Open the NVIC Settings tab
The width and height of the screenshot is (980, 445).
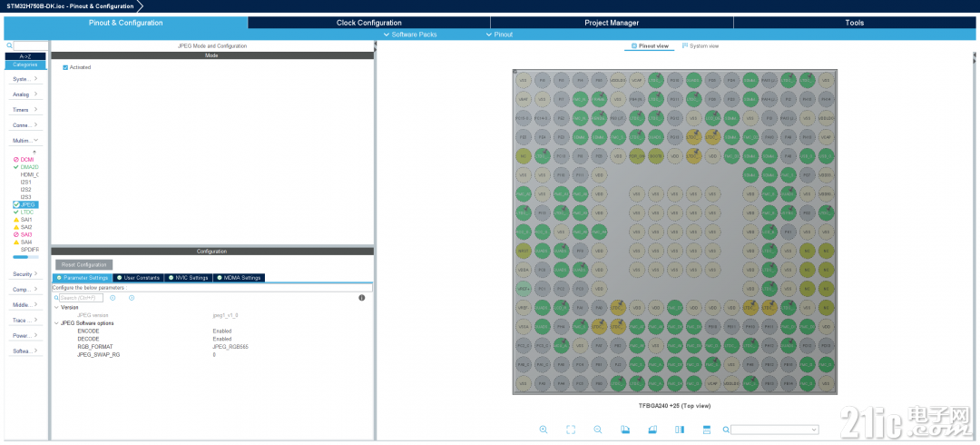tap(189, 278)
